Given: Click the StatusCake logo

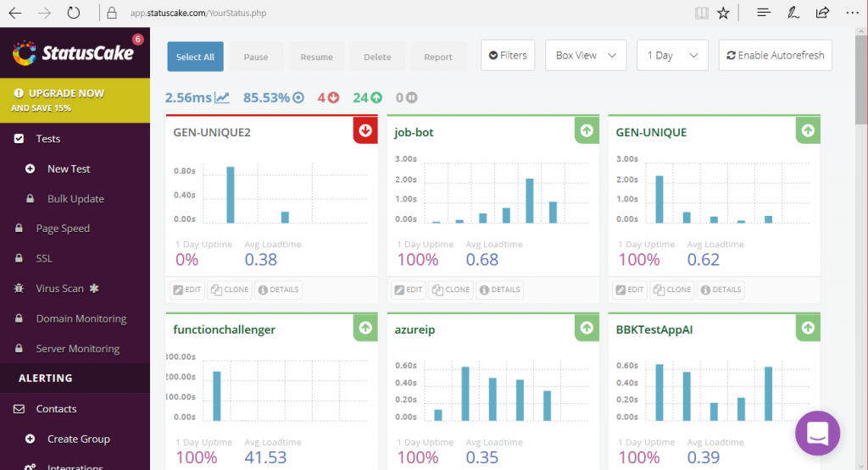Looking at the screenshot, I should (73, 53).
